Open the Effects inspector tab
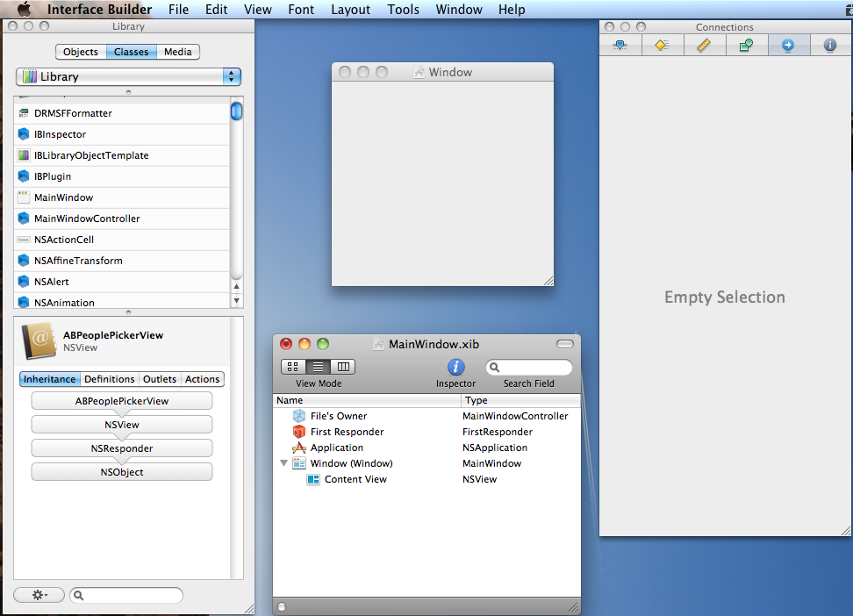The image size is (853, 616). click(x=662, y=45)
